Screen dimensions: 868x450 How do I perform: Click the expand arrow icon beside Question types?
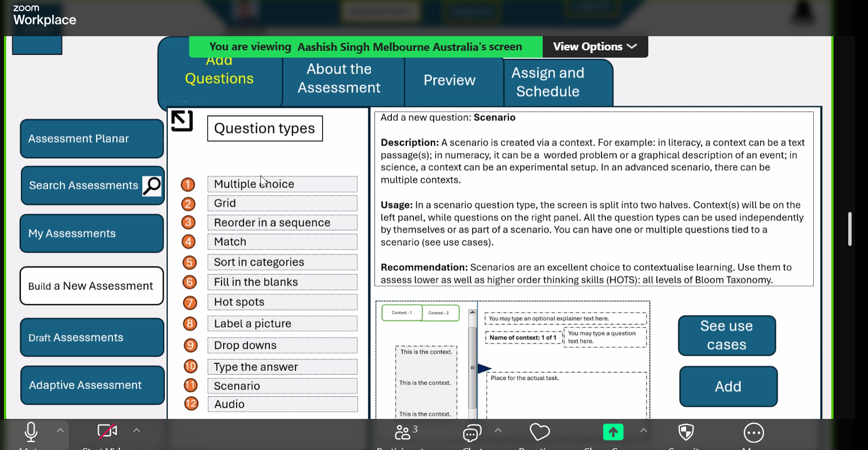182,120
